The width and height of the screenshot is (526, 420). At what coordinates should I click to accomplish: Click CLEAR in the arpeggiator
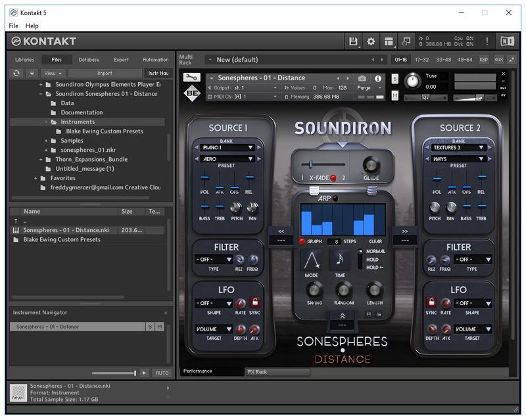click(x=375, y=241)
